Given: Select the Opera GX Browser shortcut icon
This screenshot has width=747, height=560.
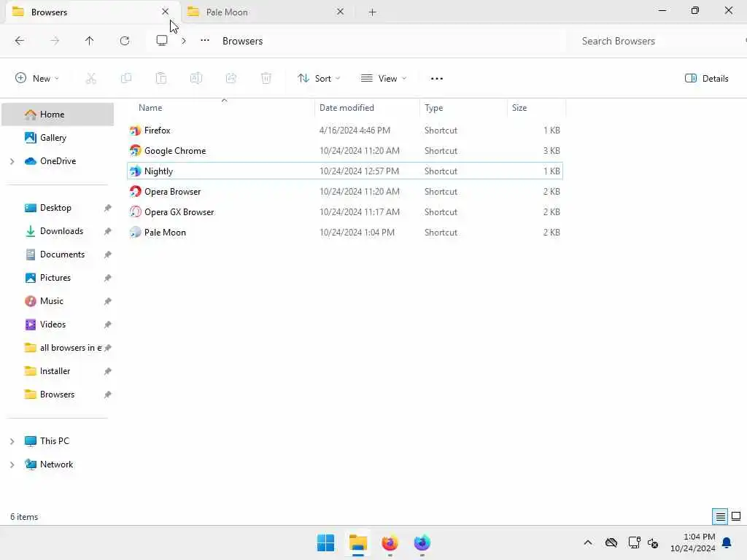Looking at the screenshot, I should click(135, 212).
